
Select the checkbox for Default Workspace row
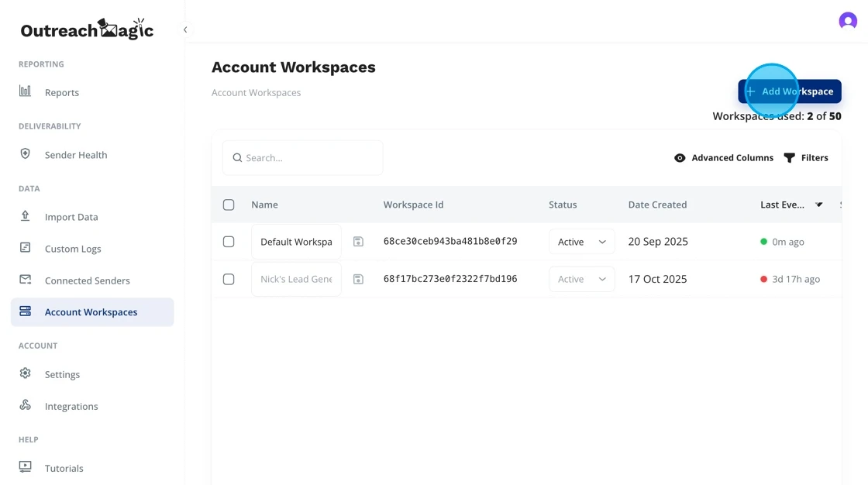click(229, 241)
